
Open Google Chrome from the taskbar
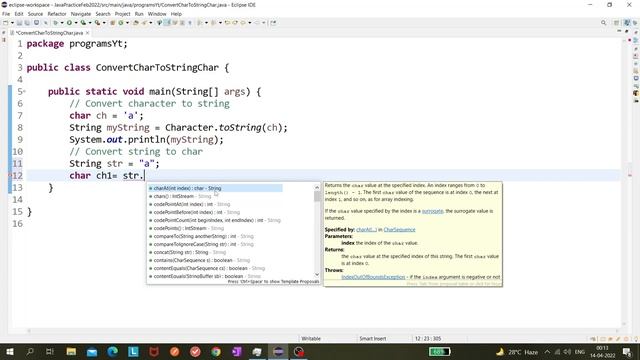pyautogui.click(x=216, y=352)
